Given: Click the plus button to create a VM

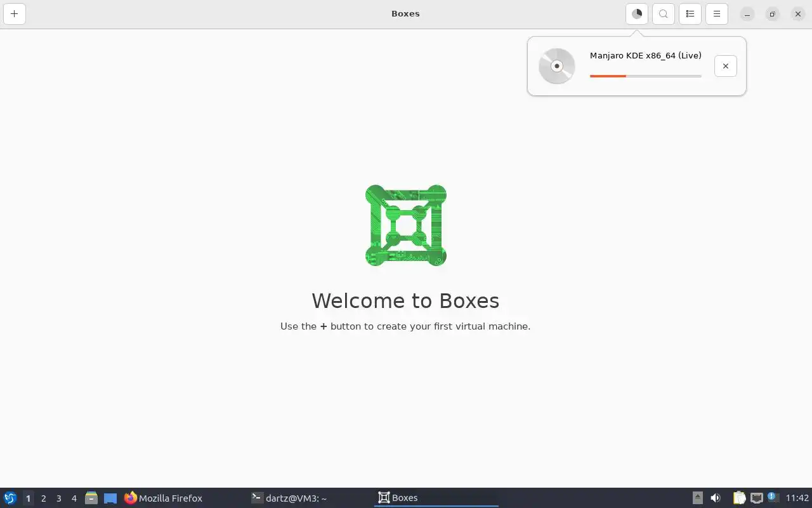Looking at the screenshot, I should click(x=14, y=13).
